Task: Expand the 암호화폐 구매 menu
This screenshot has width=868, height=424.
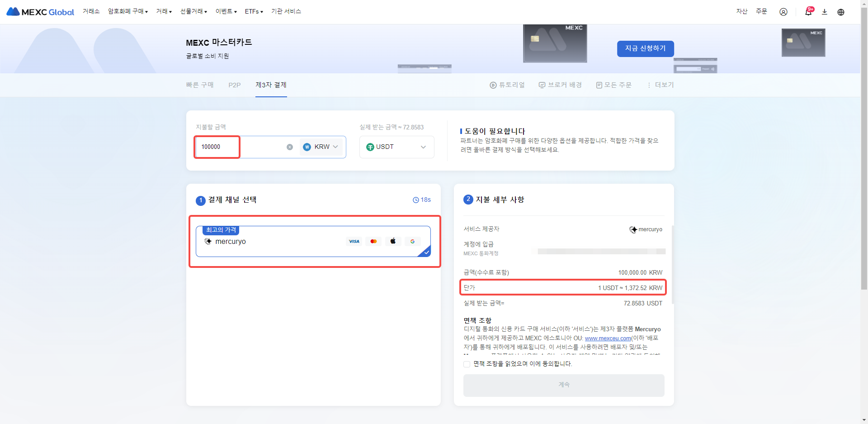Action: [x=127, y=11]
